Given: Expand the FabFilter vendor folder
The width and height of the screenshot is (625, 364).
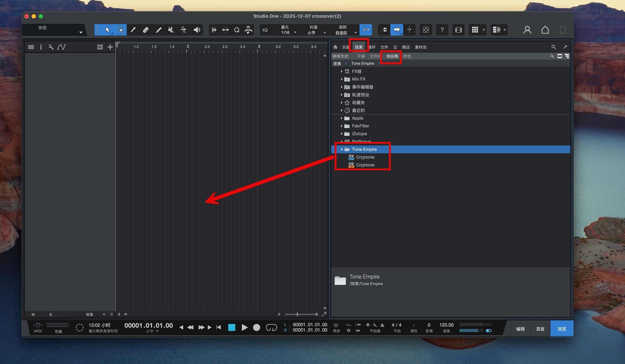Looking at the screenshot, I should tap(341, 126).
